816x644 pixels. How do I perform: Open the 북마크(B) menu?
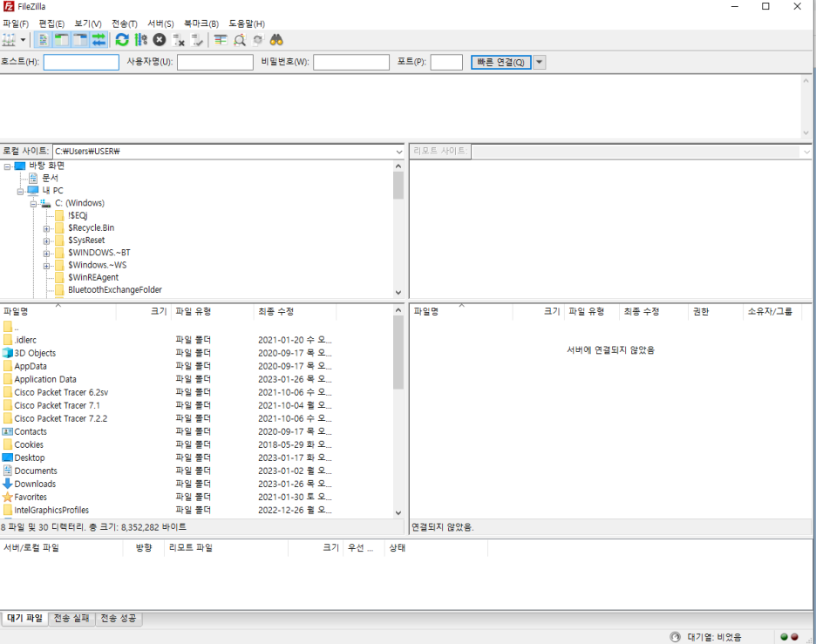pyautogui.click(x=201, y=24)
